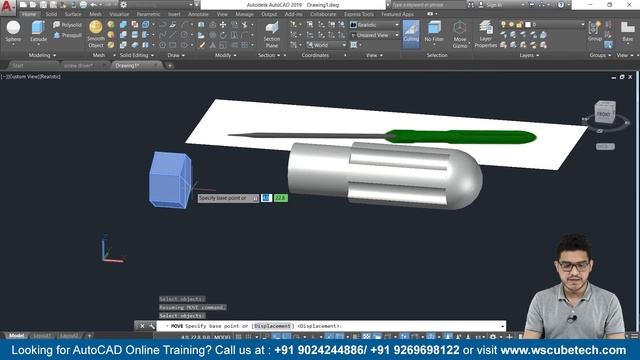Open the Annotate ribbon tab
Image resolution: width=640 pixels, height=360 pixels.
[198, 14]
